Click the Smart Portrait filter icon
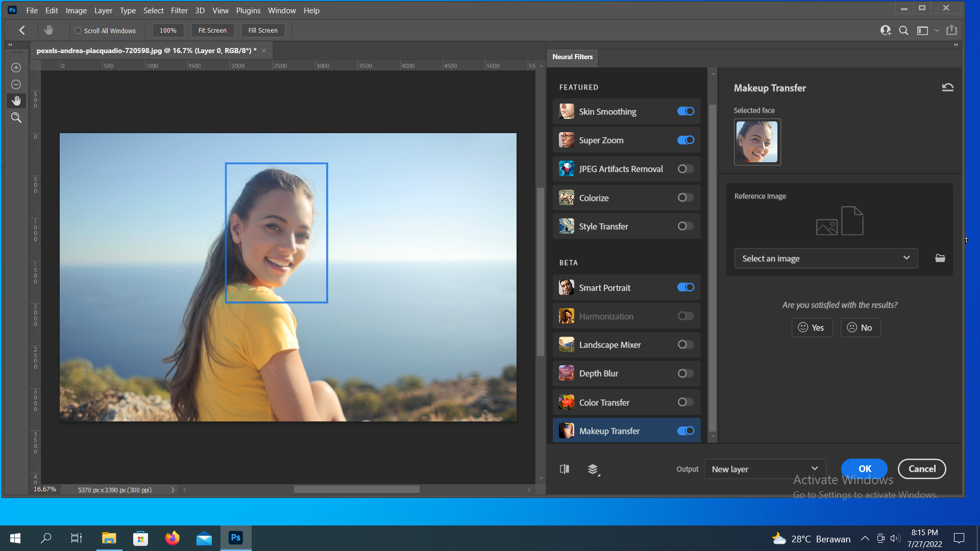Viewport: 980px width, 551px height. pyautogui.click(x=567, y=287)
